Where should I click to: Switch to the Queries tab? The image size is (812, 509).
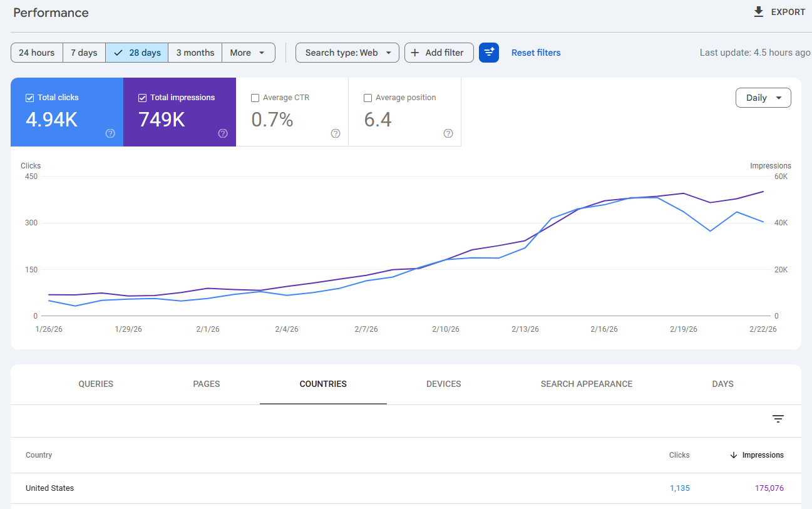(x=96, y=384)
